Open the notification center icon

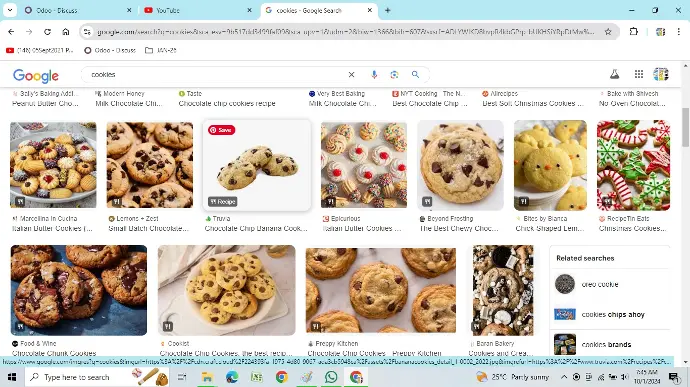[x=673, y=377]
